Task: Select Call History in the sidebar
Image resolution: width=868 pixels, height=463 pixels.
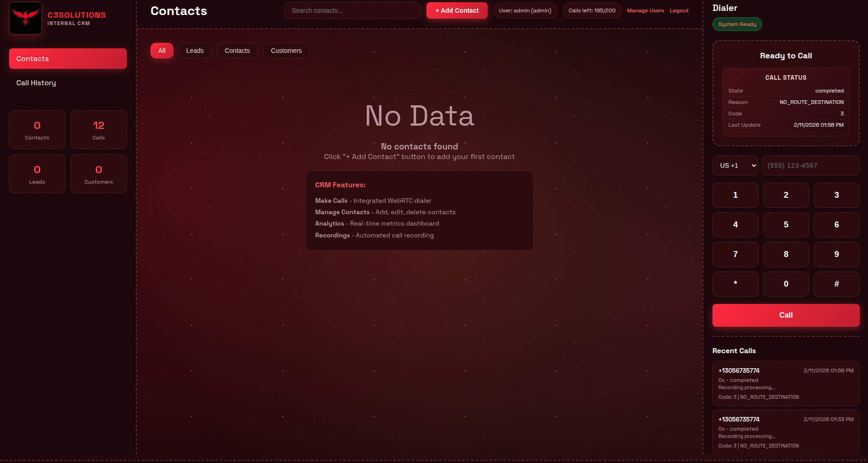Action: point(36,83)
